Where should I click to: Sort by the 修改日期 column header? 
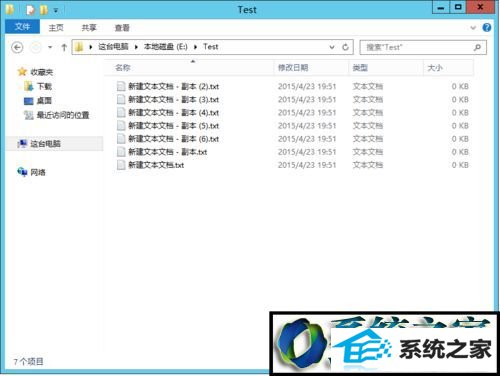(311, 68)
